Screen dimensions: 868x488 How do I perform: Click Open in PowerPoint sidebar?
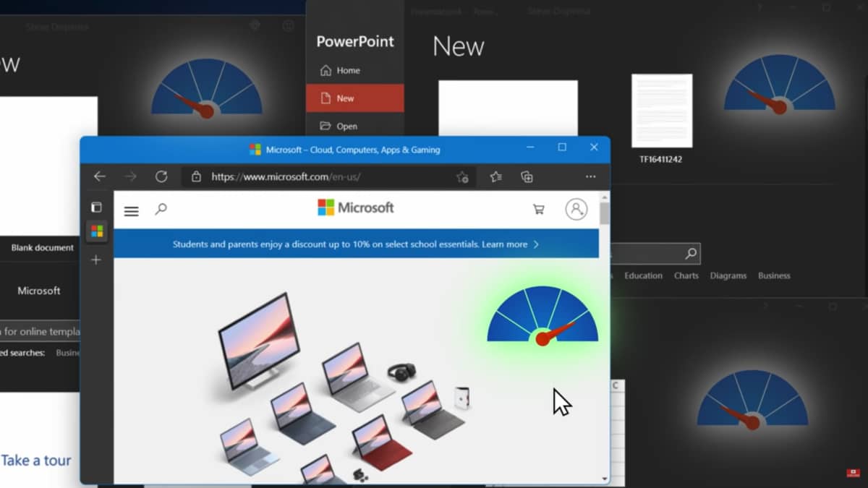click(x=346, y=126)
